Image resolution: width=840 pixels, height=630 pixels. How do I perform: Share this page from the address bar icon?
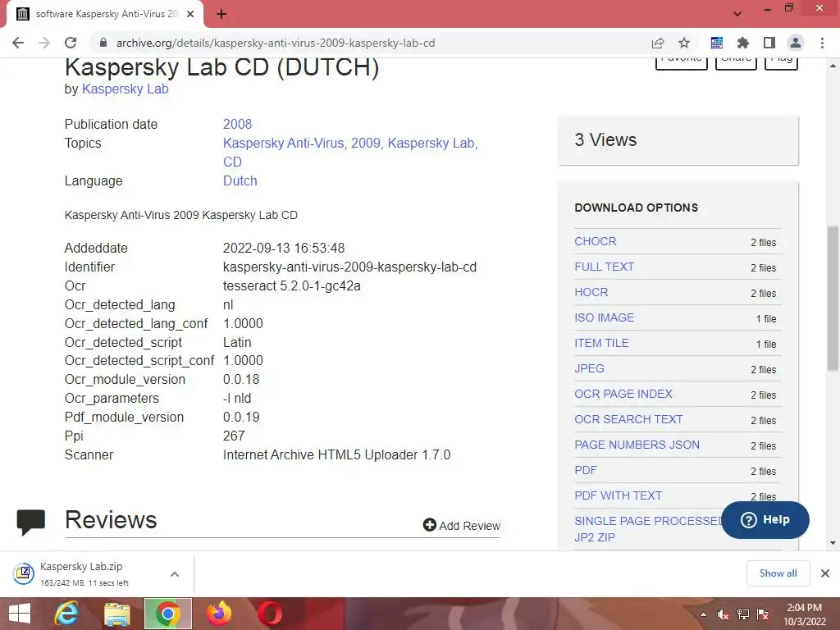point(658,43)
